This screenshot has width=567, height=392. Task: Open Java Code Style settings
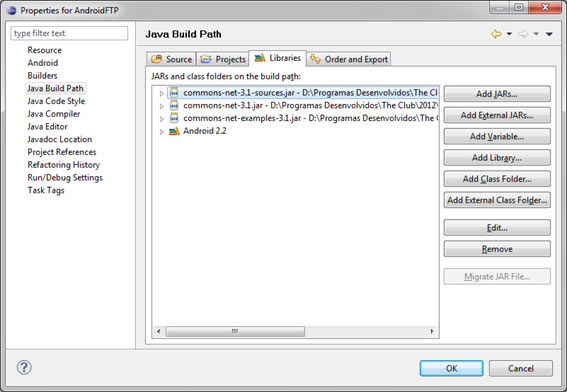56,101
